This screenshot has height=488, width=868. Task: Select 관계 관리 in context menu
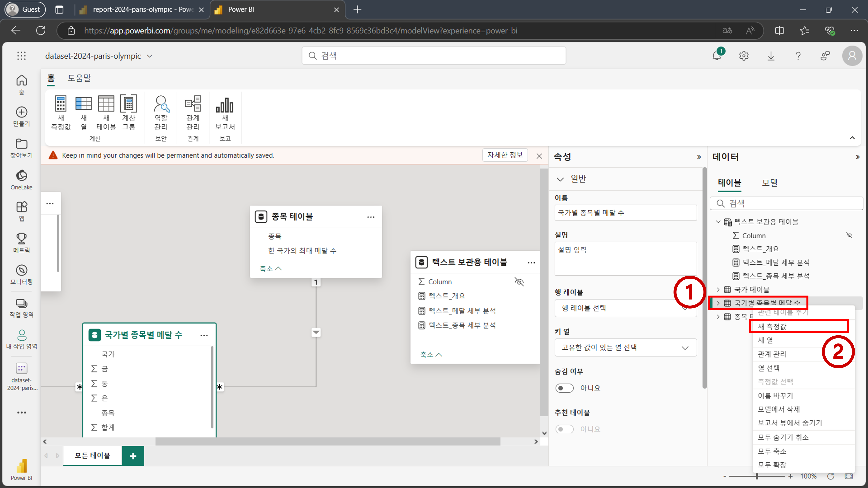(x=803, y=354)
